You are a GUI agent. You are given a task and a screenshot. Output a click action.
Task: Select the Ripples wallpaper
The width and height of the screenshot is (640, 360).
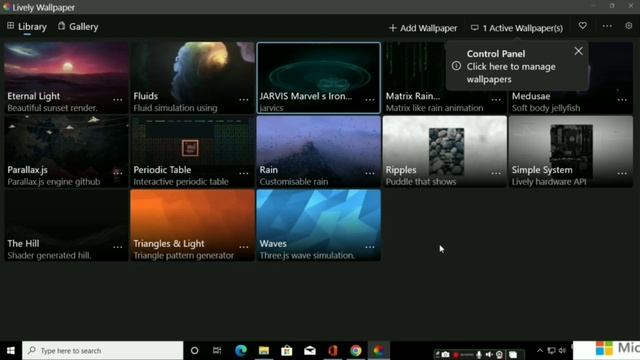444,151
